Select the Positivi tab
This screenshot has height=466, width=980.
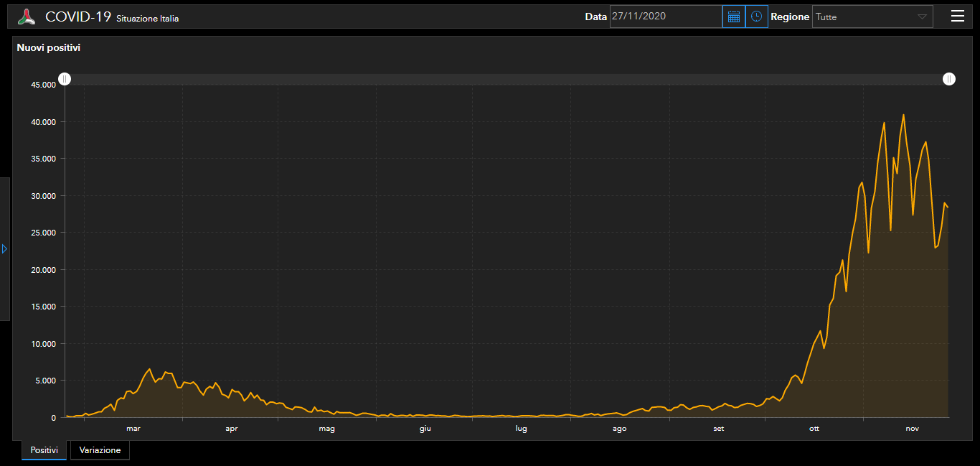point(44,450)
